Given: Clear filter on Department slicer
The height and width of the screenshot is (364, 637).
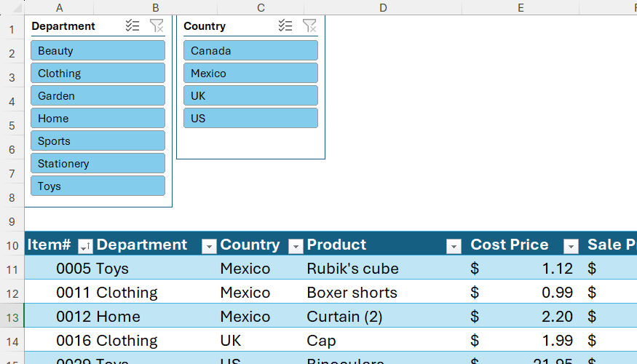Looking at the screenshot, I should point(157,25).
